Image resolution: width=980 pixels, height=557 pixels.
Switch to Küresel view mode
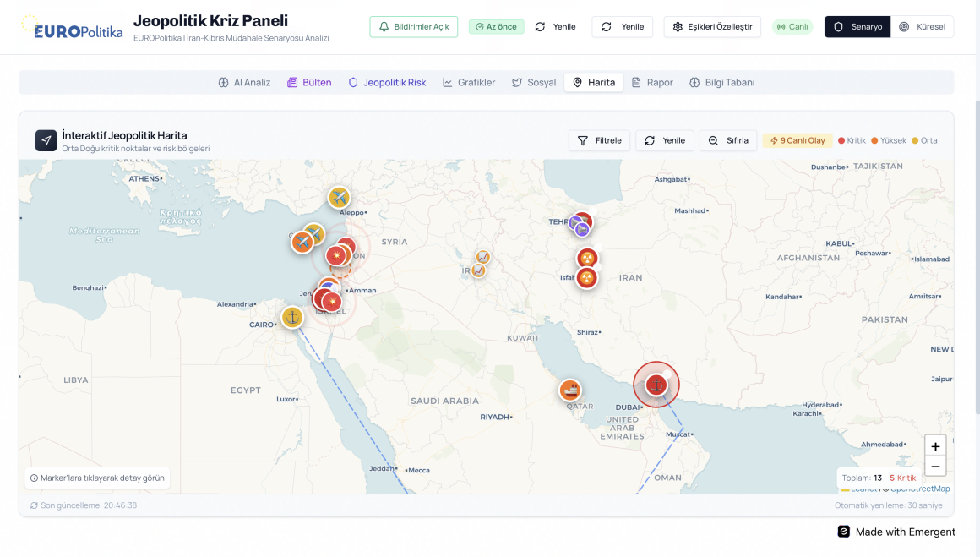pos(922,27)
